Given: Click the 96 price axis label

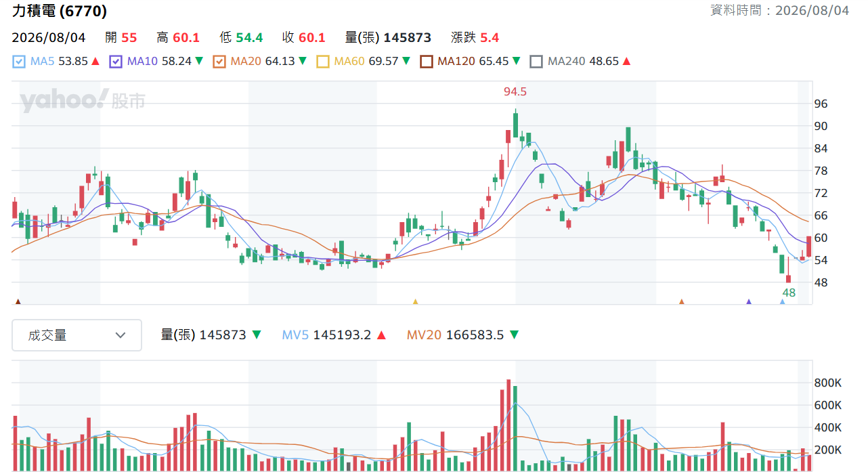Looking at the screenshot, I should pyautogui.click(x=821, y=104).
